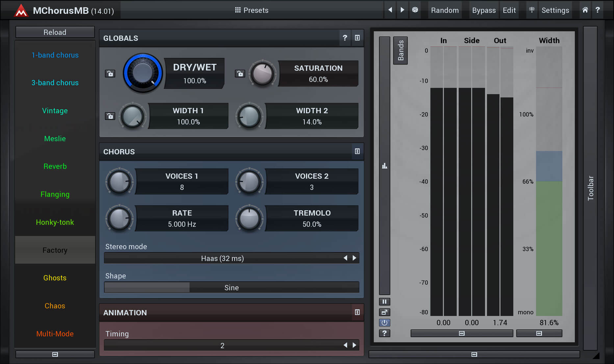Open the vertical Toolbar panel
The height and width of the screenshot is (364, 614).
point(590,188)
